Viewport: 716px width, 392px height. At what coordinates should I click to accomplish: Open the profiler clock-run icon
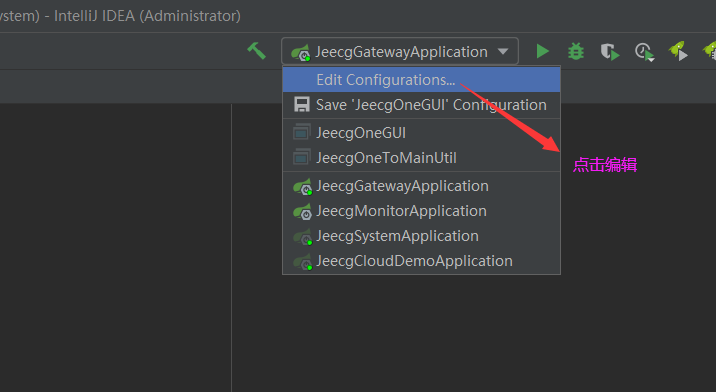point(644,52)
